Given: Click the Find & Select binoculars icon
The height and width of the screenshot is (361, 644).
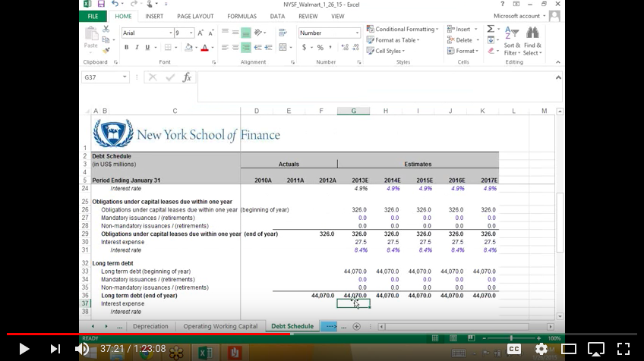Looking at the screenshot, I should [532, 33].
